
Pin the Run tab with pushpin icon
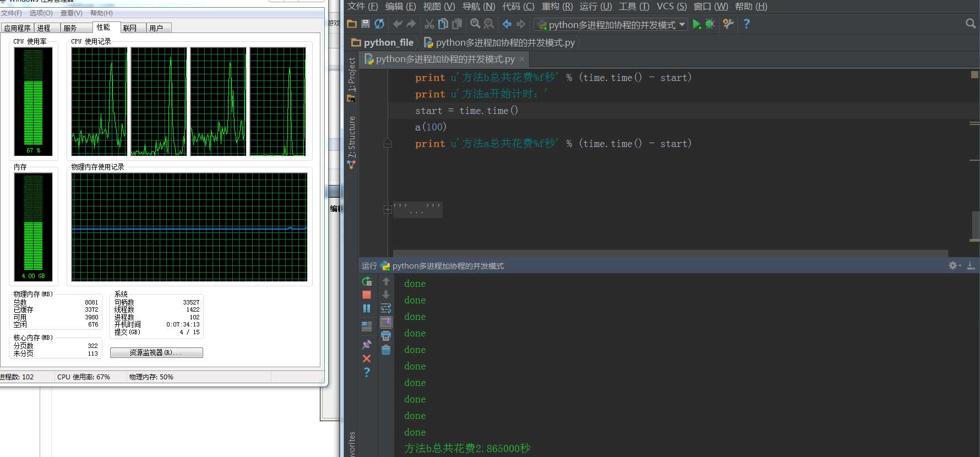(x=367, y=345)
